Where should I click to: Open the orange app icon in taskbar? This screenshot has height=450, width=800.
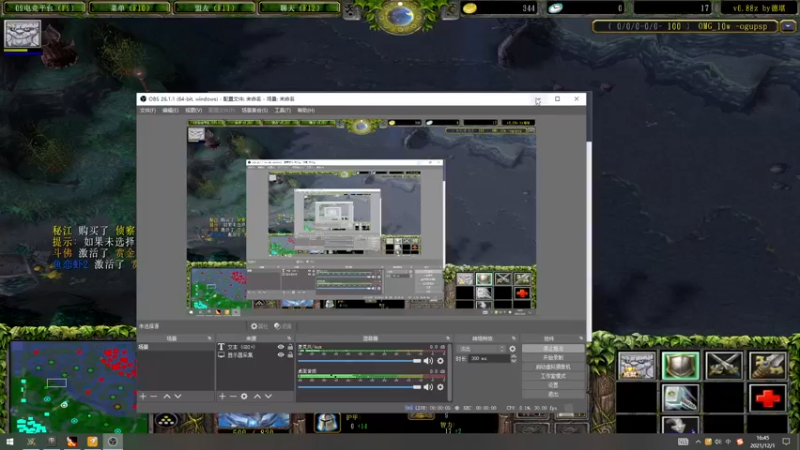click(x=92, y=442)
